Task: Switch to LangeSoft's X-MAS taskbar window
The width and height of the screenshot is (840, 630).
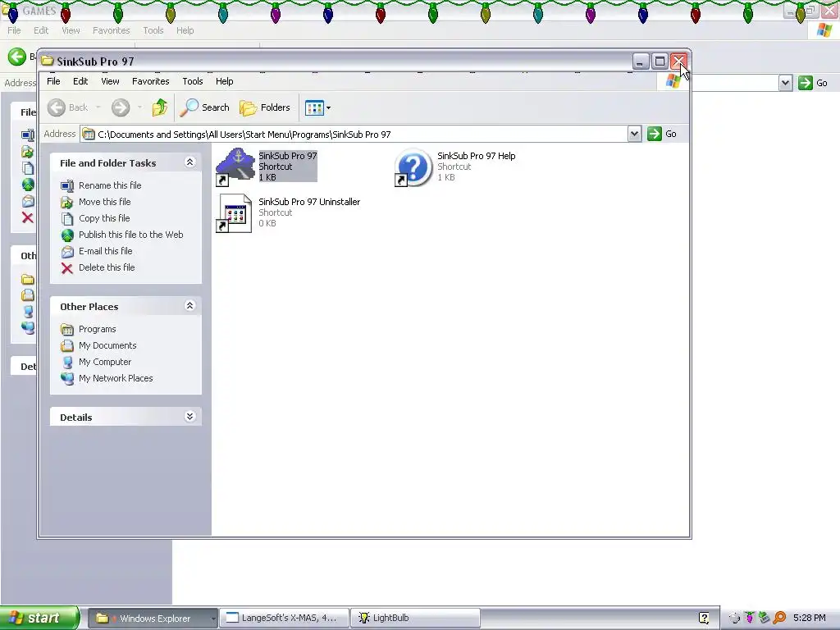Action: click(284, 619)
